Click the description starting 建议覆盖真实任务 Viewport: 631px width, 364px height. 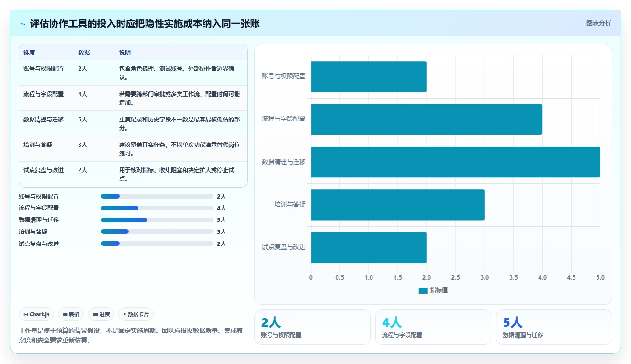click(x=180, y=149)
